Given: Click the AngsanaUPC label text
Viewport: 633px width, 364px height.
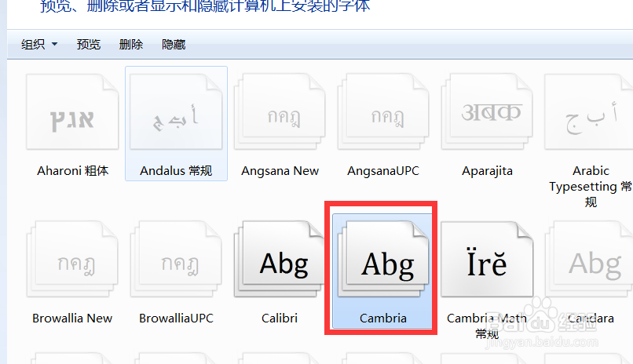Looking at the screenshot, I should click(x=383, y=171).
